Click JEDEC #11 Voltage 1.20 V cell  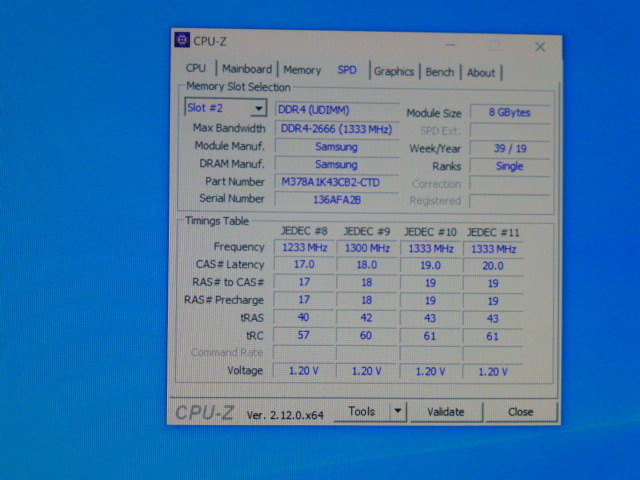493,372
